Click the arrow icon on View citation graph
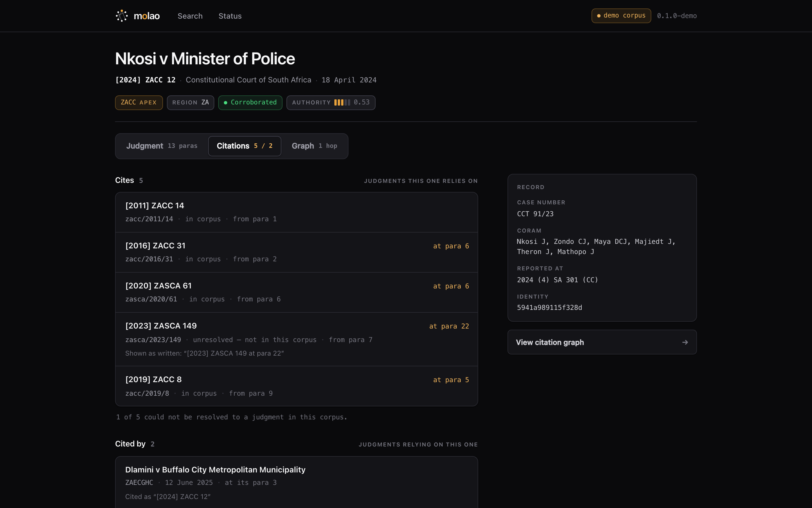The image size is (812, 508). pyautogui.click(x=685, y=342)
